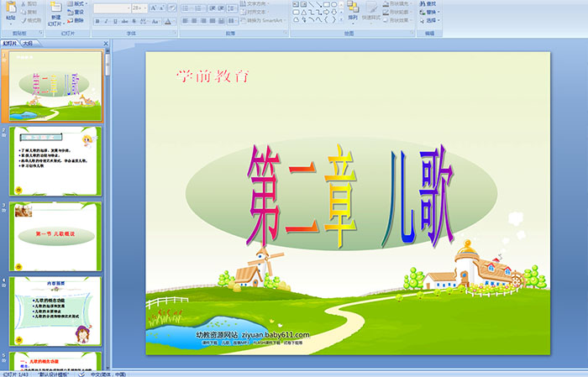Expand the shapes gallery more arrow

(x=341, y=19)
